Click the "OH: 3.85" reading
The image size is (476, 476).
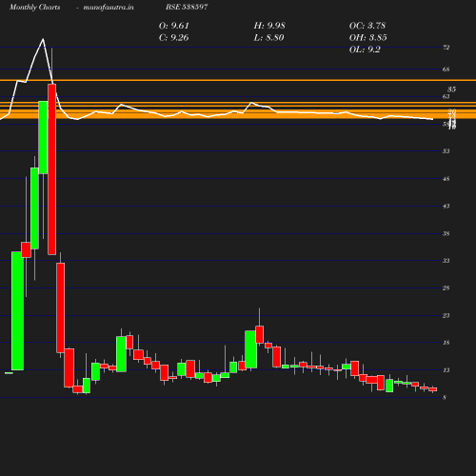coord(368,37)
